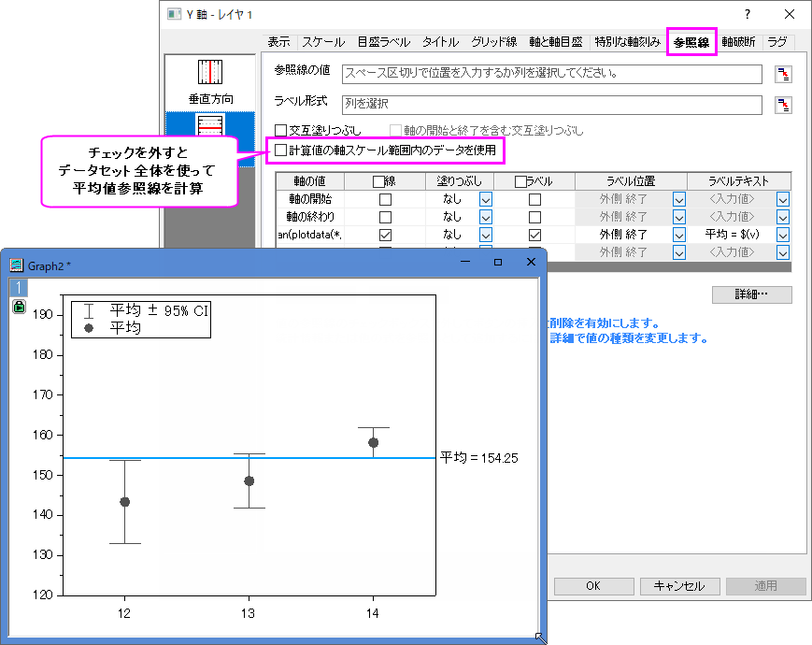Switch to the グリッド線 tab
The width and height of the screenshot is (812, 645).
click(x=494, y=42)
